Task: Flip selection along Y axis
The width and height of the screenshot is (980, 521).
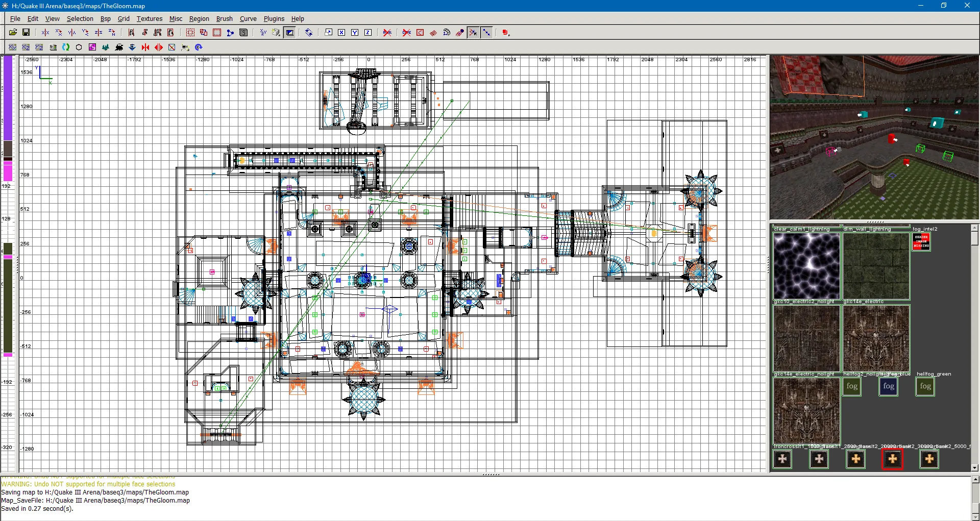Action: tap(72, 32)
